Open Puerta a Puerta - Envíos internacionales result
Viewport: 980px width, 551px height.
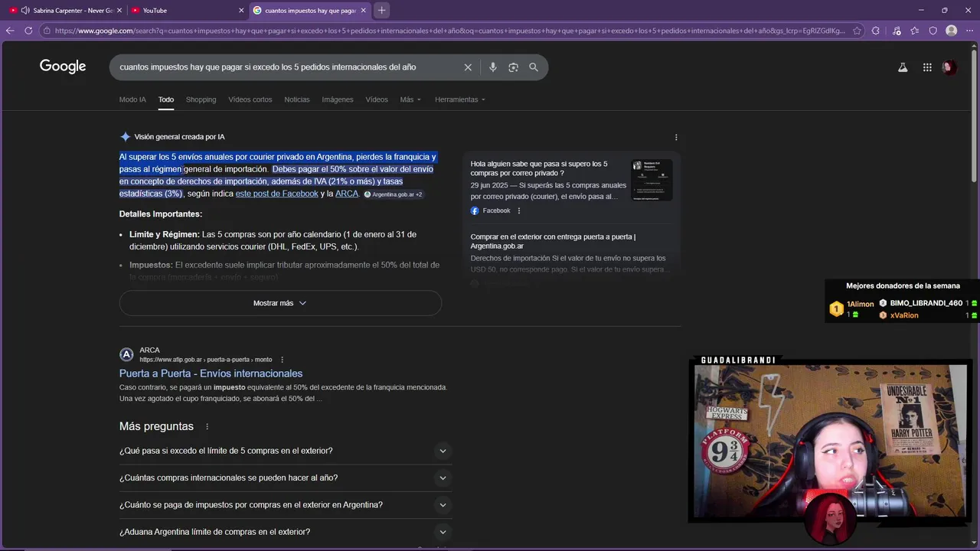click(211, 373)
